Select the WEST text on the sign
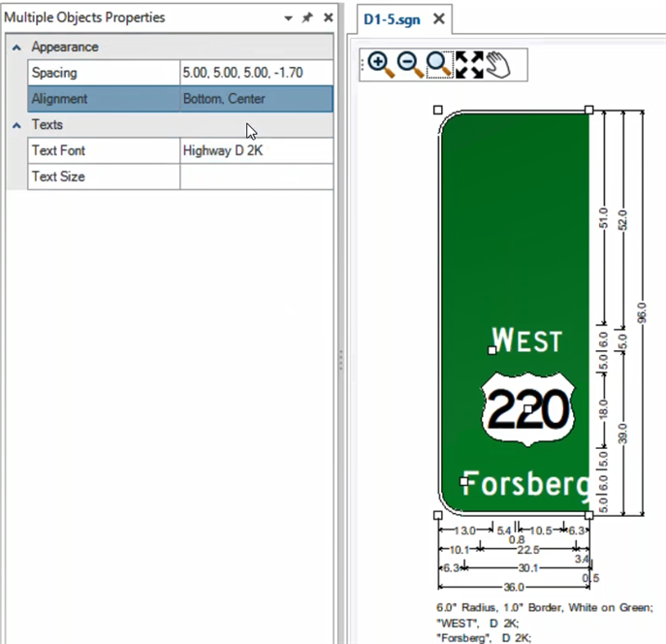Screen dimensions: 666x644 [527, 339]
